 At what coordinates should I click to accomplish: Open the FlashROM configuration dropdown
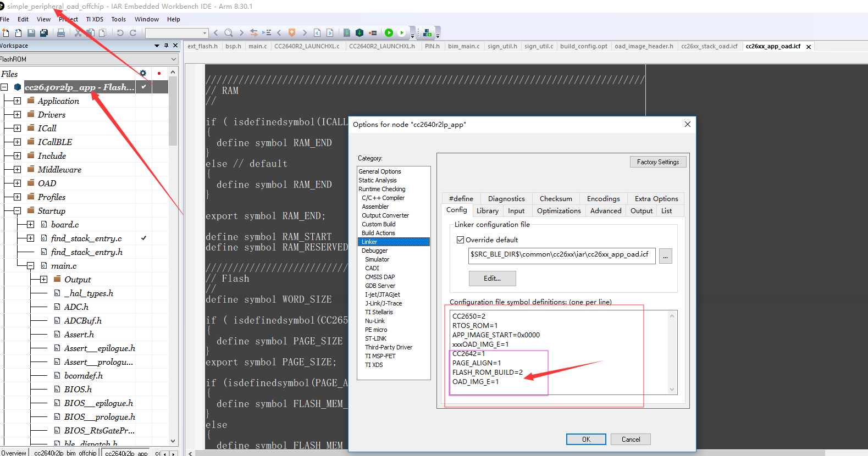[174, 59]
